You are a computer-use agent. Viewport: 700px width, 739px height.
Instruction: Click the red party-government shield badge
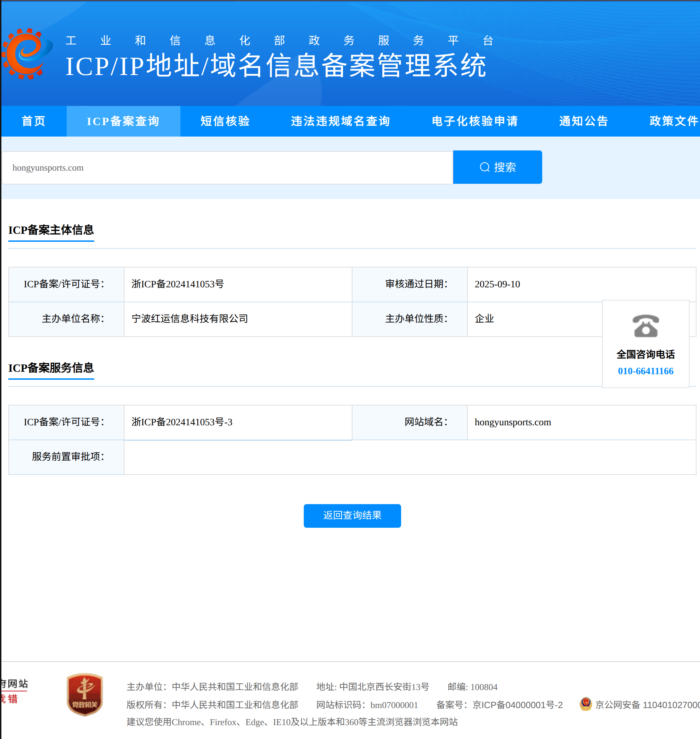pos(85,694)
